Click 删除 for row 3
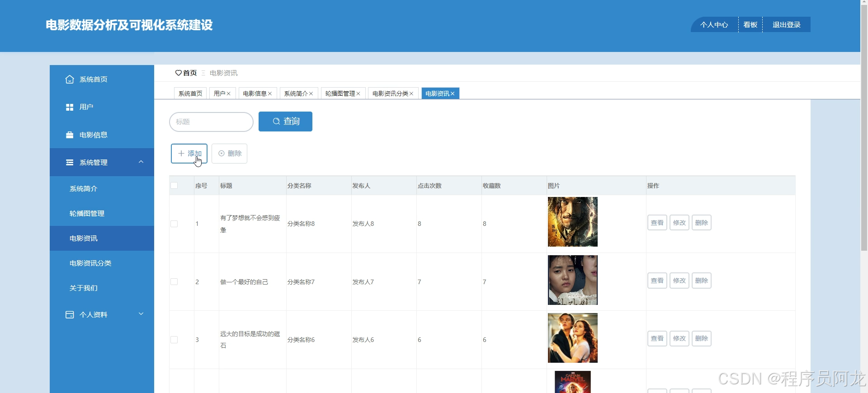 coord(702,339)
